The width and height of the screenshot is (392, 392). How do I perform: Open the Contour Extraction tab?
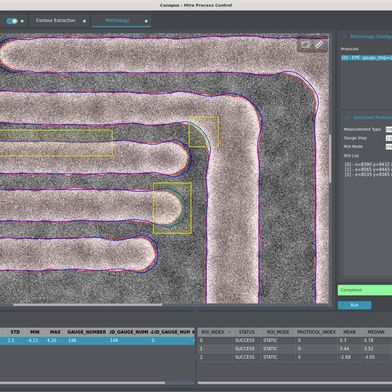click(56, 21)
